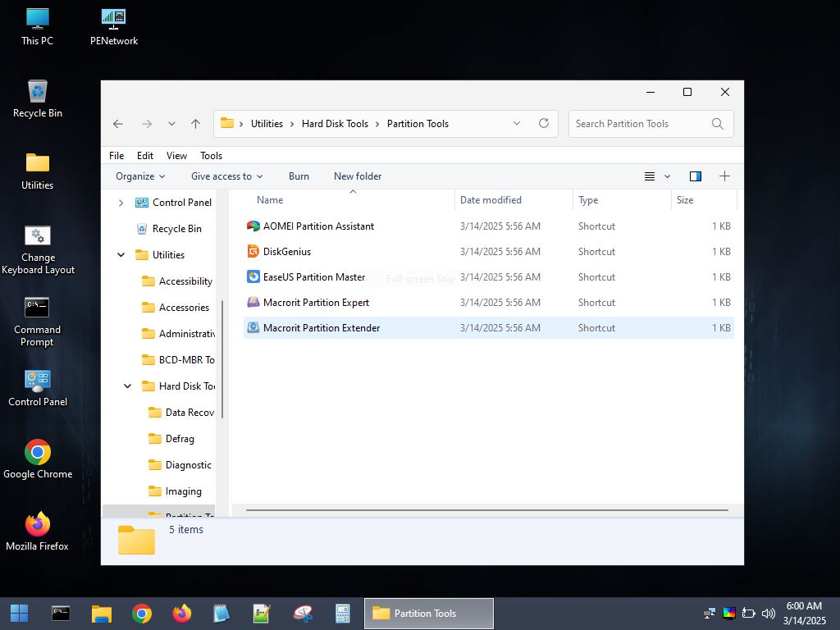Open the desktop Recycle Bin icon
840x630 pixels.
click(x=38, y=99)
